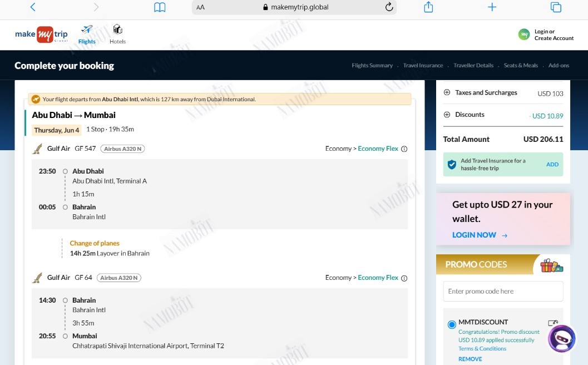Open the Flights tab in the header

pyautogui.click(x=87, y=34)
